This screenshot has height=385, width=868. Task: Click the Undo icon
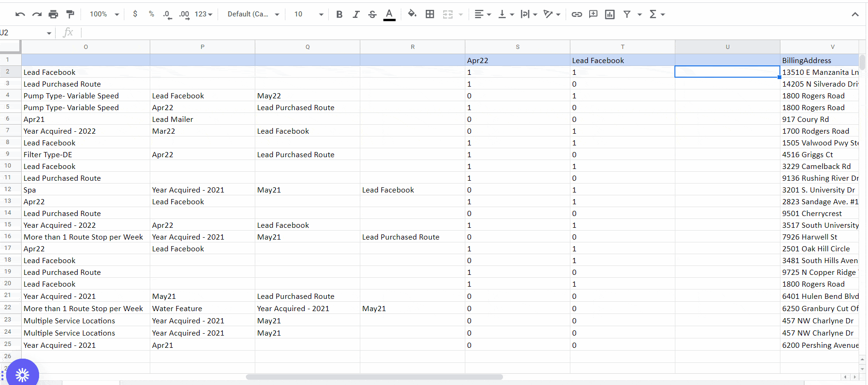(20, 15)
